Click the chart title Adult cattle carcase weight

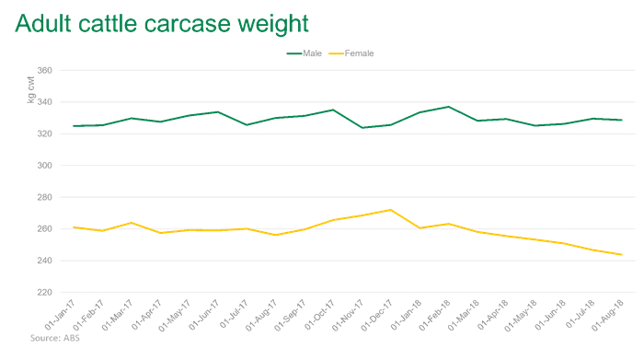(162, 23)
